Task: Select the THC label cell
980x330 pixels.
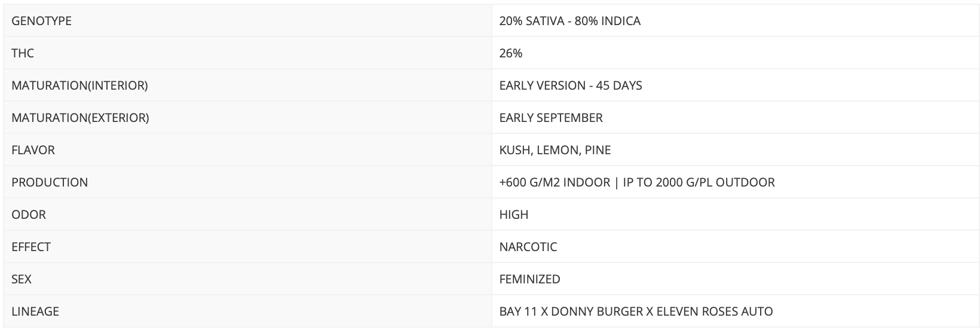Action: coord(248,53)
